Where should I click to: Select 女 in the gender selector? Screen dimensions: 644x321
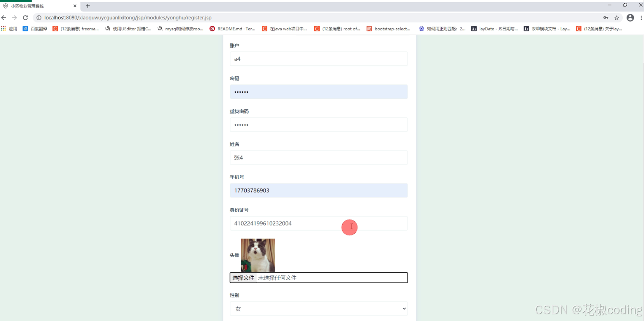[318, 308]
